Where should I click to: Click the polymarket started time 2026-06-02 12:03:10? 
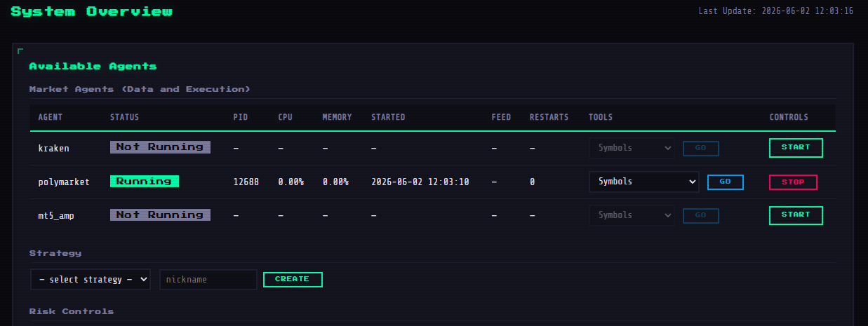coord(420,182)
